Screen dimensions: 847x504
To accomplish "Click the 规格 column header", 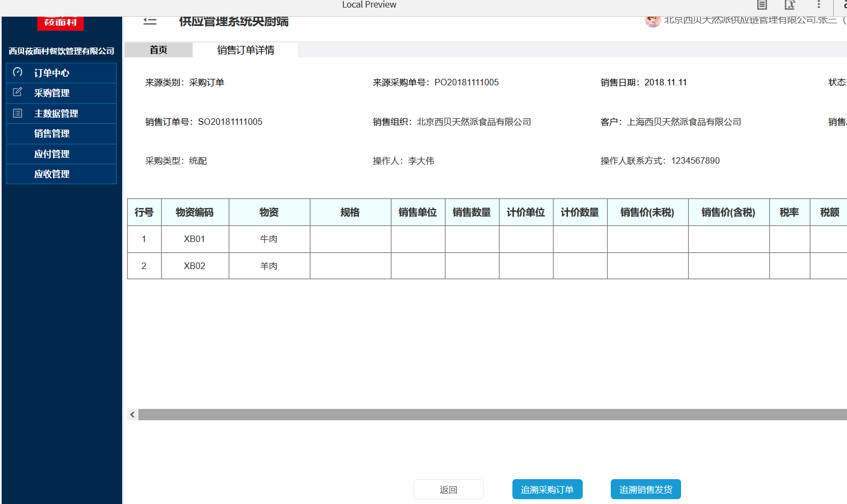I will coord(350,212).
